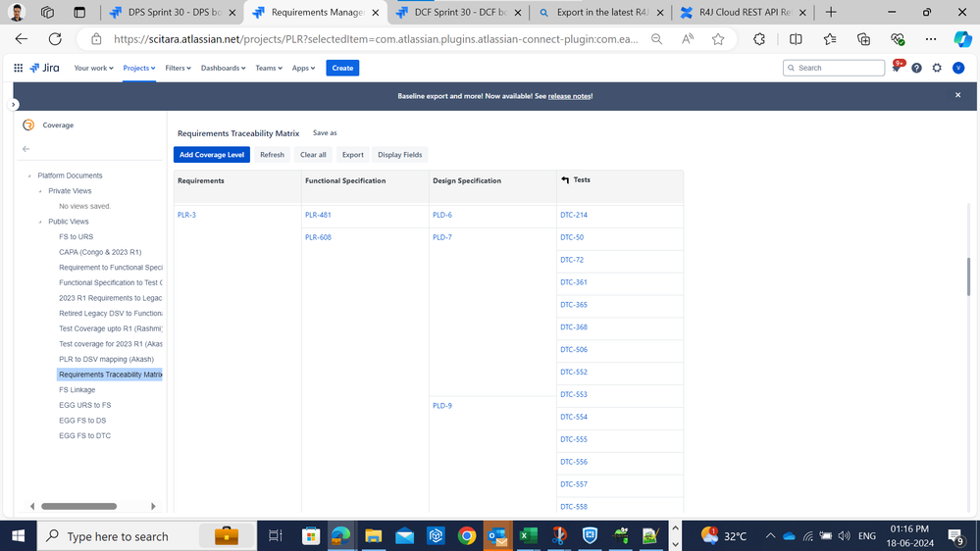The width and height of the screenshot is (980, 551).
Task: Reload the page with refresh icon
Action: pyautogui.click(x=55, y=39)
